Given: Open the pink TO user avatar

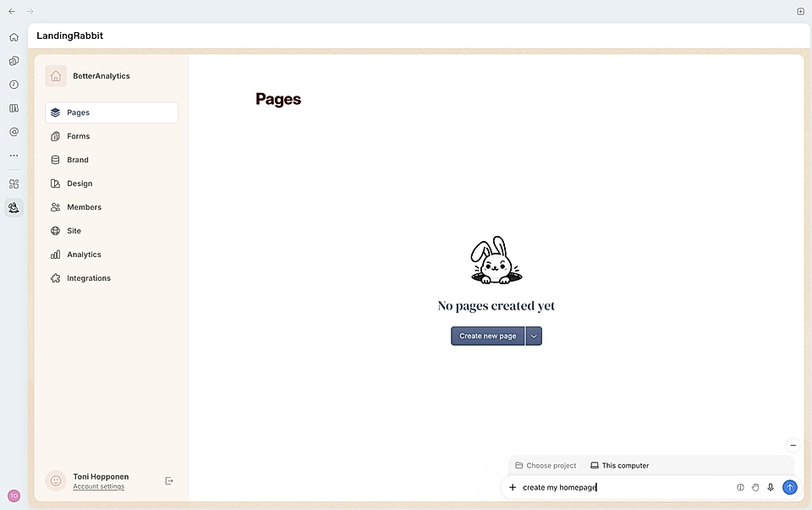Looking at the screenshot, I should (14, 496).
